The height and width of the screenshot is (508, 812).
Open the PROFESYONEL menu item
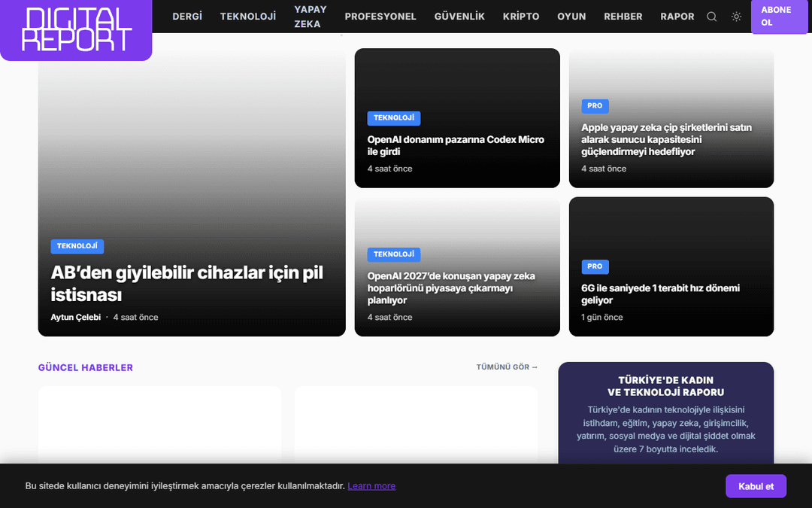380,17
